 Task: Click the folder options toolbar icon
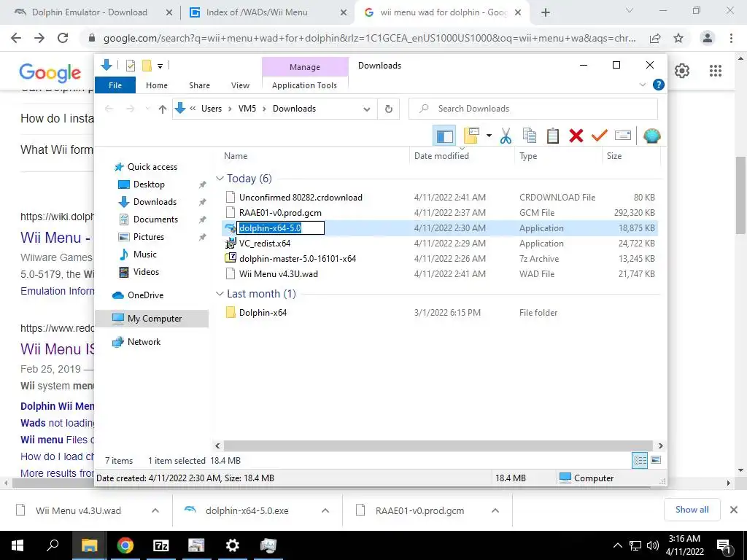point(471,136)
